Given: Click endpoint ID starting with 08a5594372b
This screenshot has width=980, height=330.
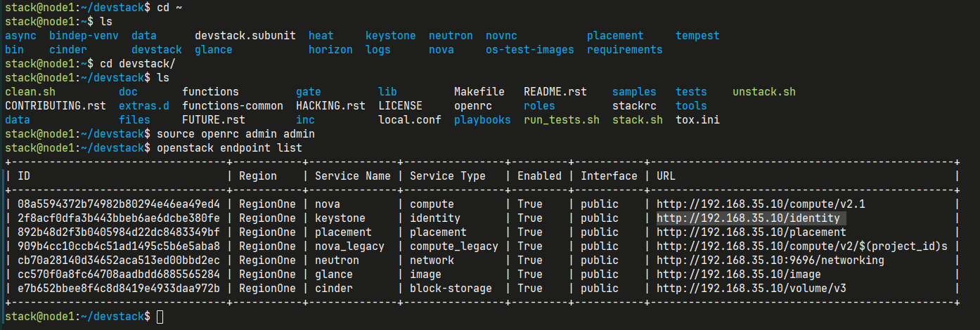Looking at the screenshot, I should click(x=119, y=204).
